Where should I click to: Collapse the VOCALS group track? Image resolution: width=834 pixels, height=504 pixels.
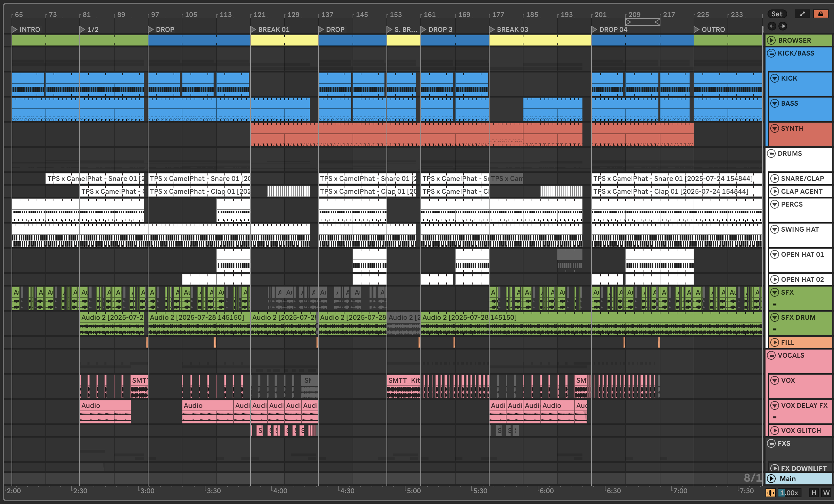coord(771,355)
